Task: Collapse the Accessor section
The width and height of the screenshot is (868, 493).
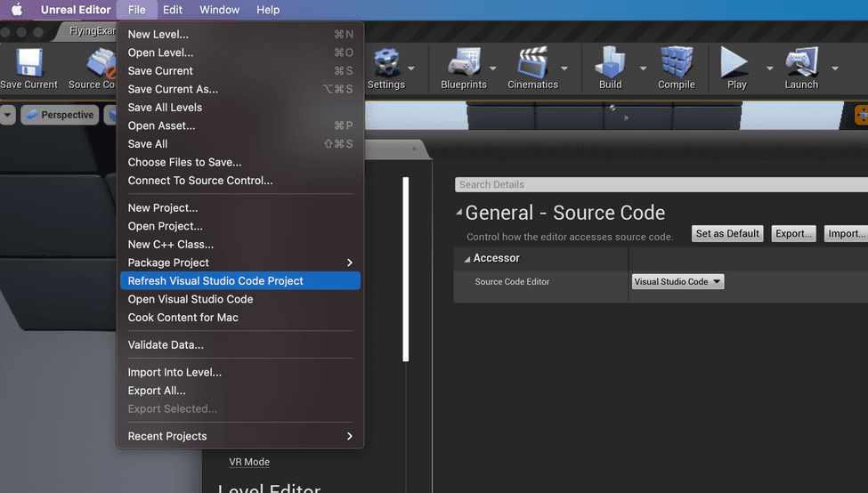Action: [x=467, y=259]
